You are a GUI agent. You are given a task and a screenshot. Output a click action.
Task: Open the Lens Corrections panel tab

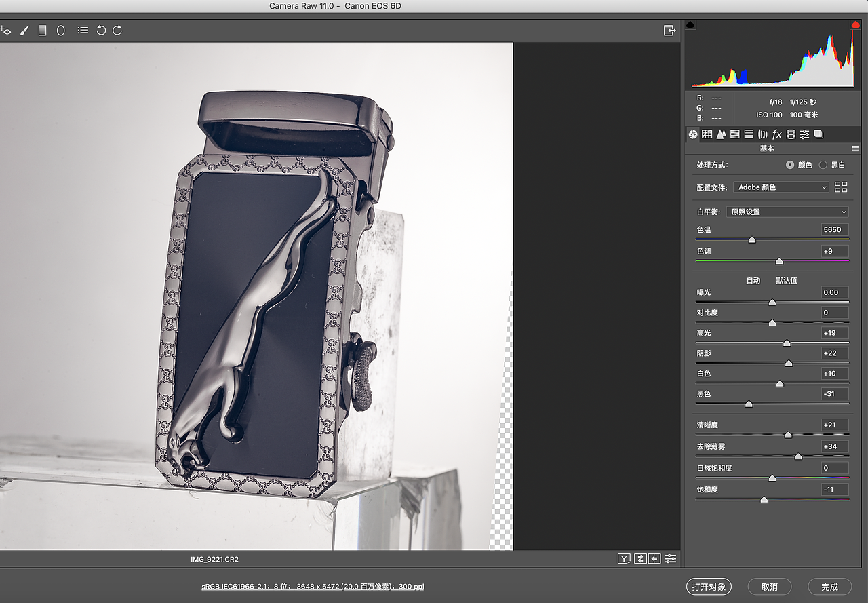[x=763, y=134]
